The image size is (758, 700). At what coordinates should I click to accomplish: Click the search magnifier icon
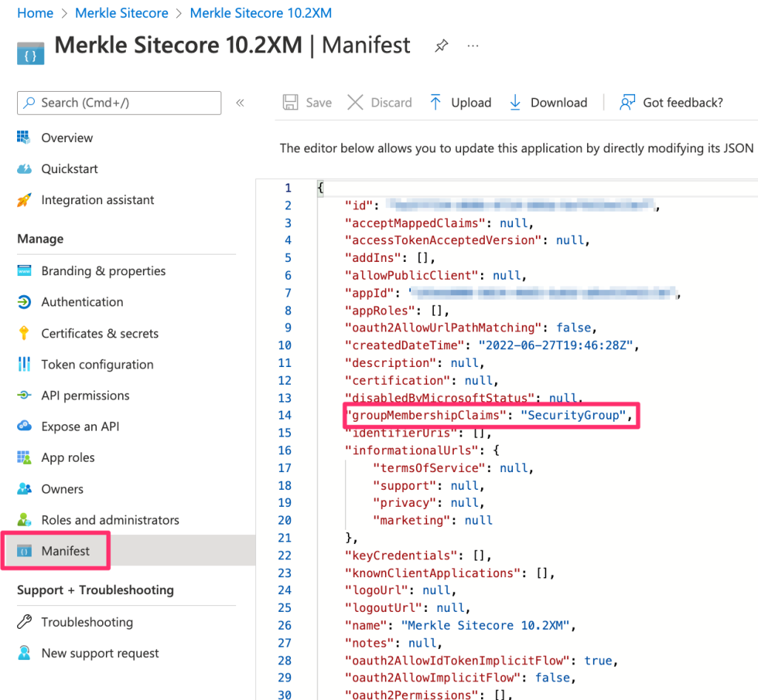tap(30, 102)
